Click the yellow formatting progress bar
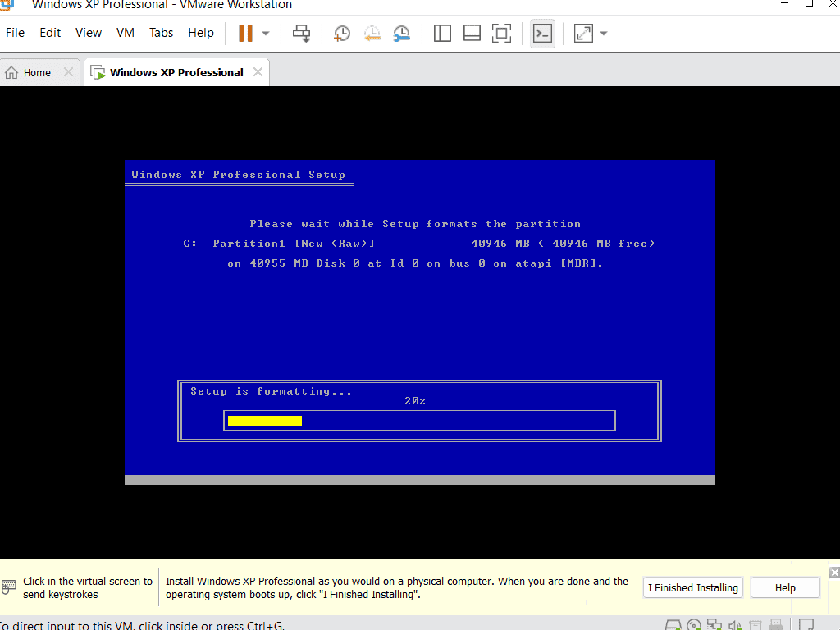This screenshot has width=840, height=630. (x=265, y=421)
